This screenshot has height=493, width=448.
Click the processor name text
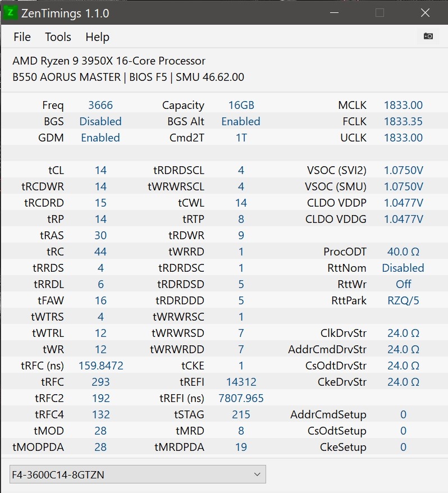coord(109,61)
